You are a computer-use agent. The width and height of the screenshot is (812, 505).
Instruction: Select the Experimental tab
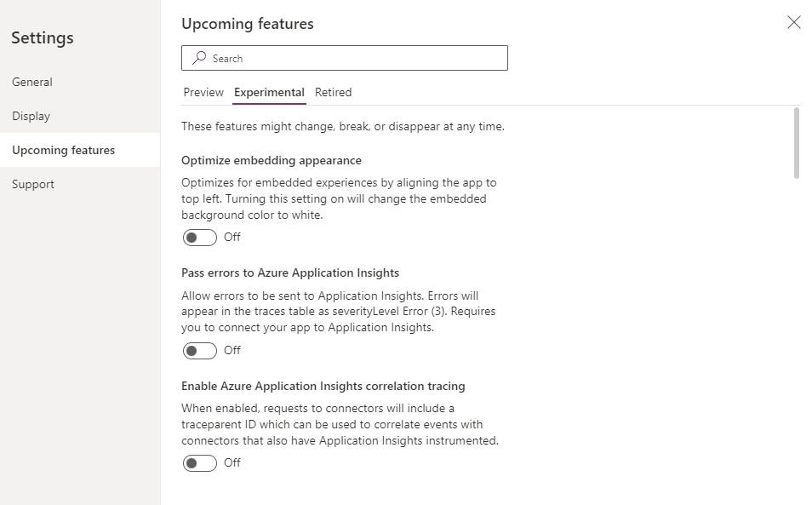click(x=269, y=92)
